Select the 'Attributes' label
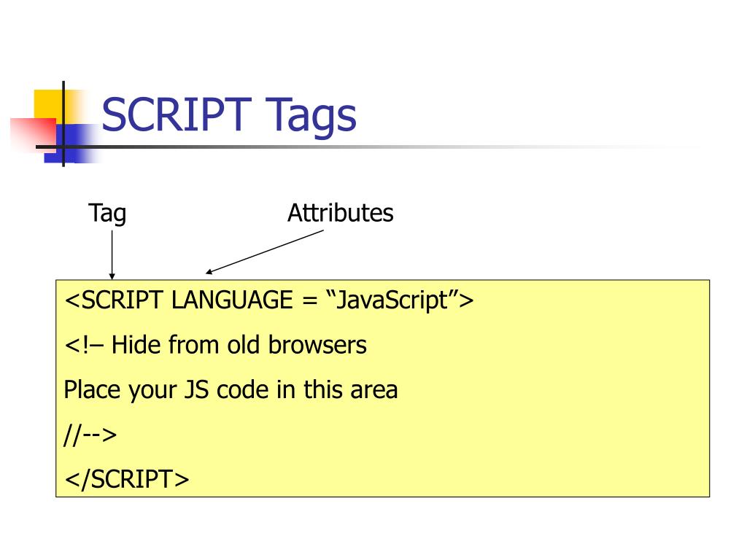This screenshot has height=560, width=747. 340,213
